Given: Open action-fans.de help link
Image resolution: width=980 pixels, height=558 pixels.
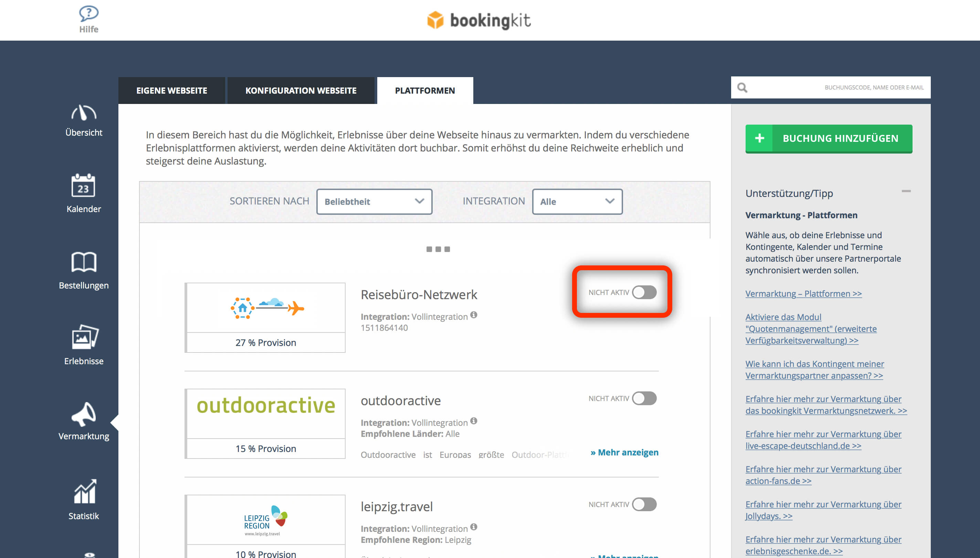Looking at the screenshot, I should pyautogui.click(x=823, y=475).
